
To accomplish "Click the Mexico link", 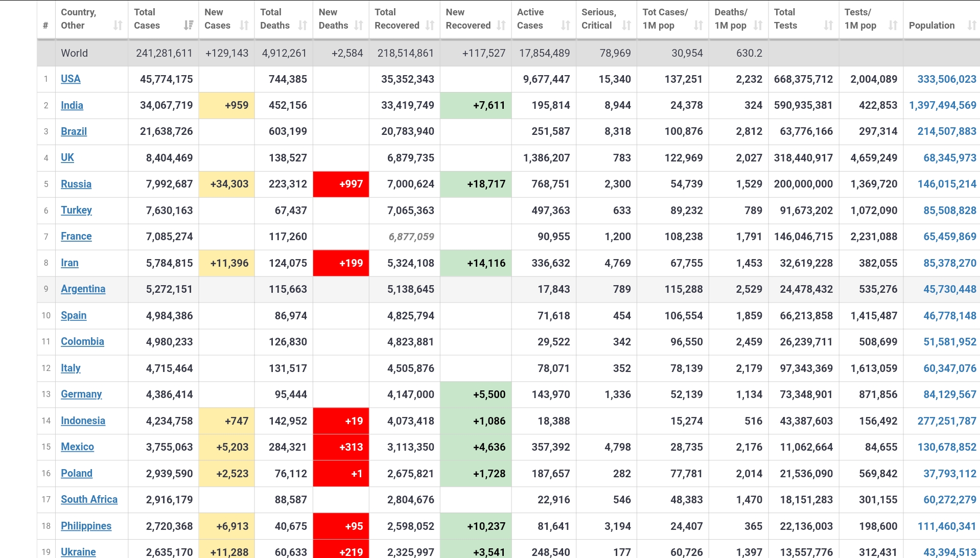I will click(x=77, y=447).
